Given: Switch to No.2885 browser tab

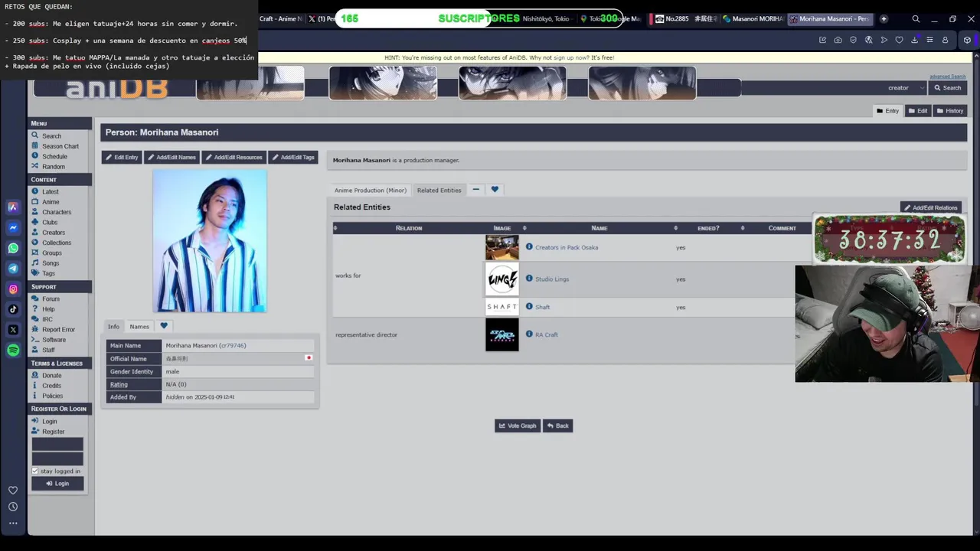Looking at the screenshot, I should pos(684,18).
